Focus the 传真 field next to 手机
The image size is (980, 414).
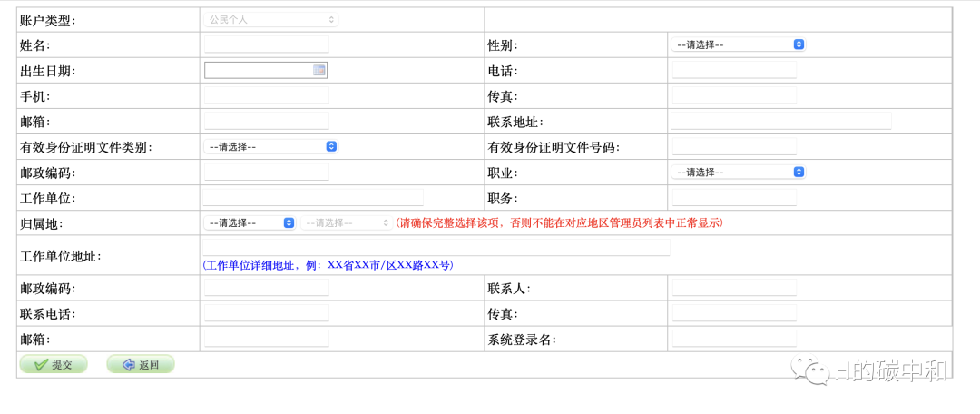coord(734,95)
